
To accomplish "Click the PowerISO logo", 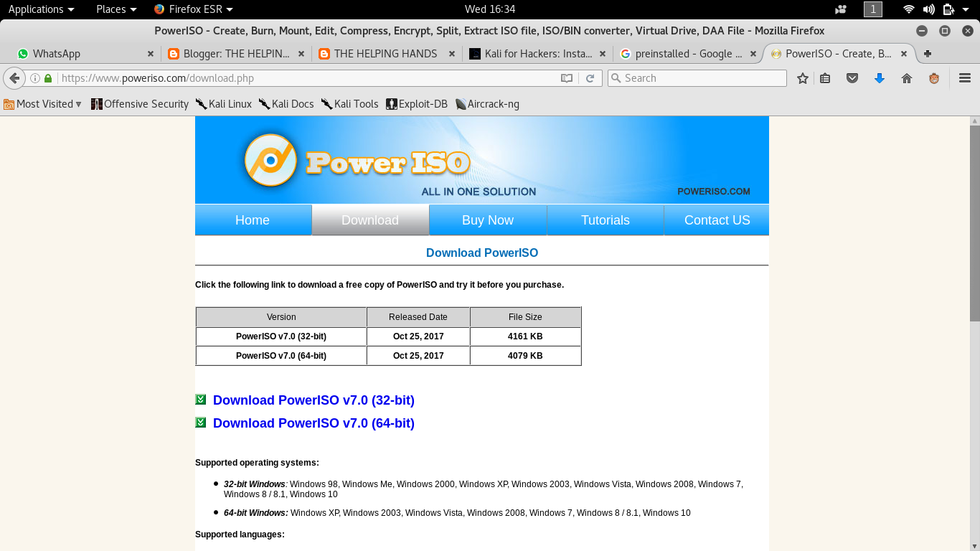I will pyautogui.click(x=355, y=158).
